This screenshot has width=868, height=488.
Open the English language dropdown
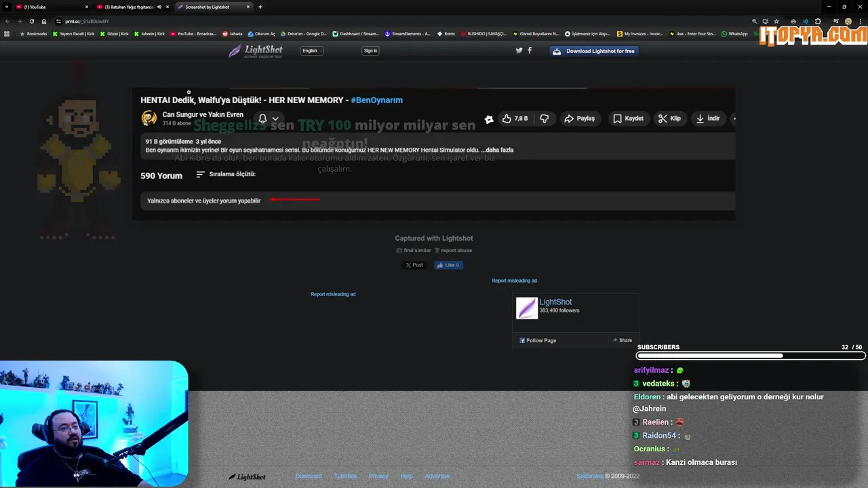(x=312, y=51)
